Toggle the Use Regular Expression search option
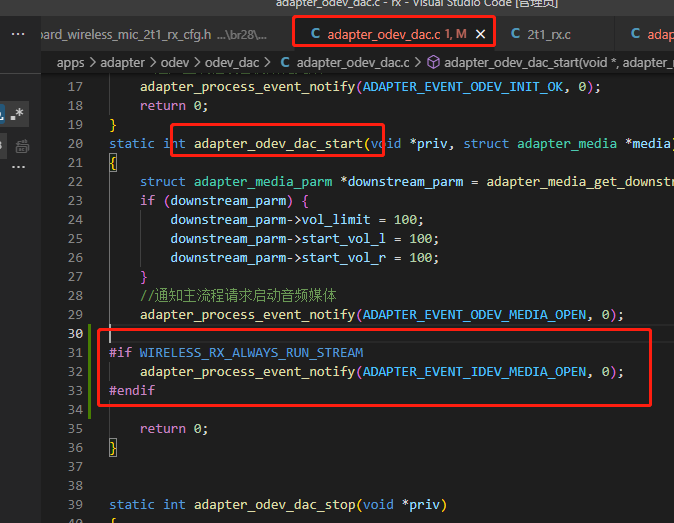This screenshot has width=674, height=523. pos(18,114)
